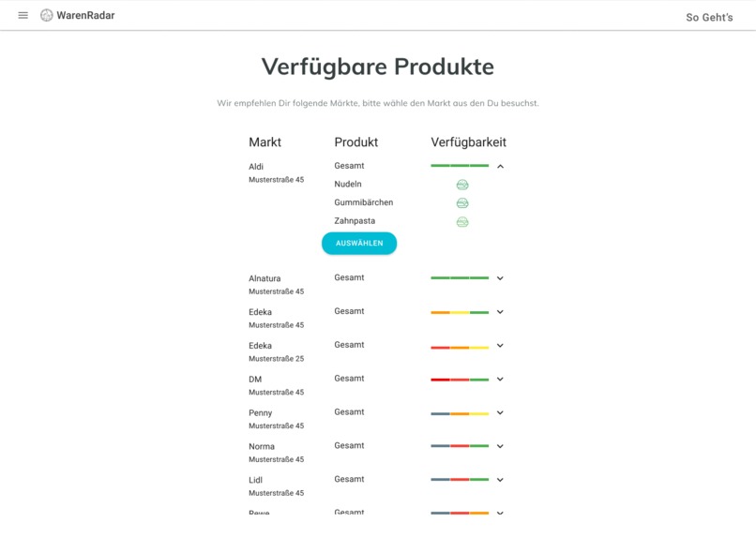Click Edeka Musterstraße 45 availability bar
The height and width of the screenshot is (537, 756).
460,313
